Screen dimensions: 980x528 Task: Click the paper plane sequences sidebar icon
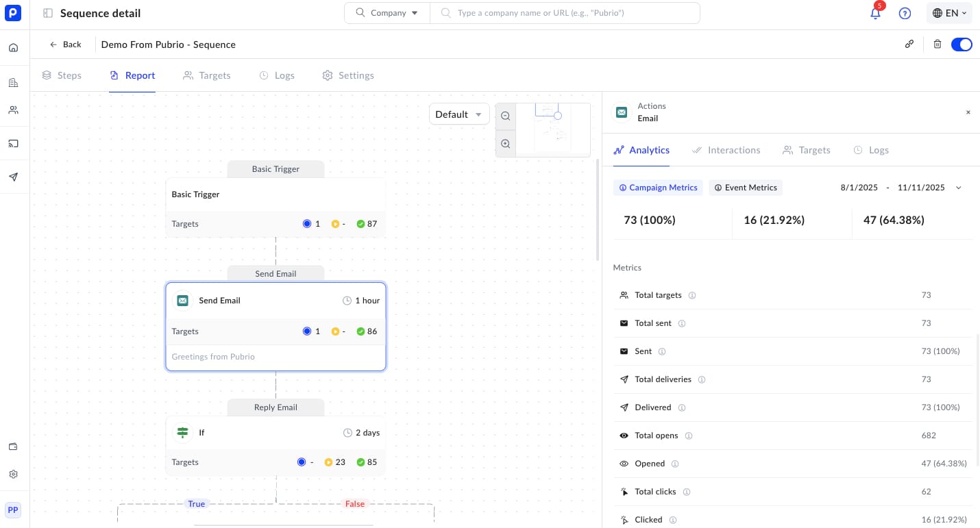tap(14, 177)
